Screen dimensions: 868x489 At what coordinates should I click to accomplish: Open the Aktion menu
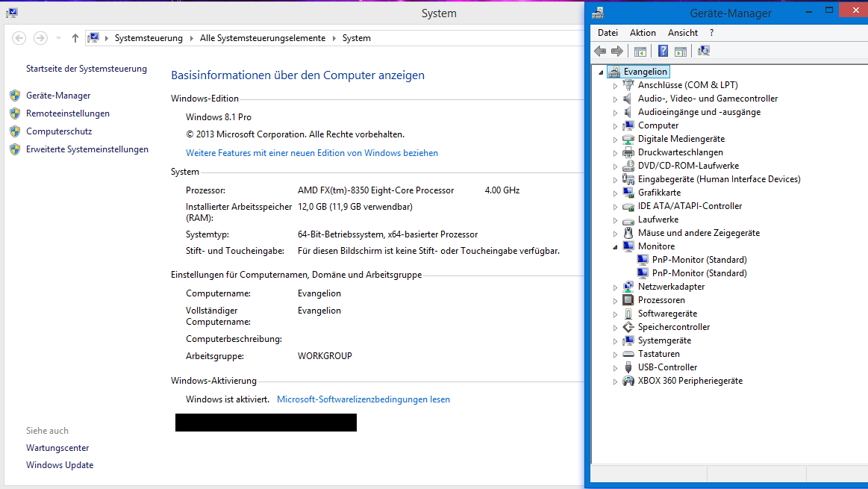(x=643, y=33)
